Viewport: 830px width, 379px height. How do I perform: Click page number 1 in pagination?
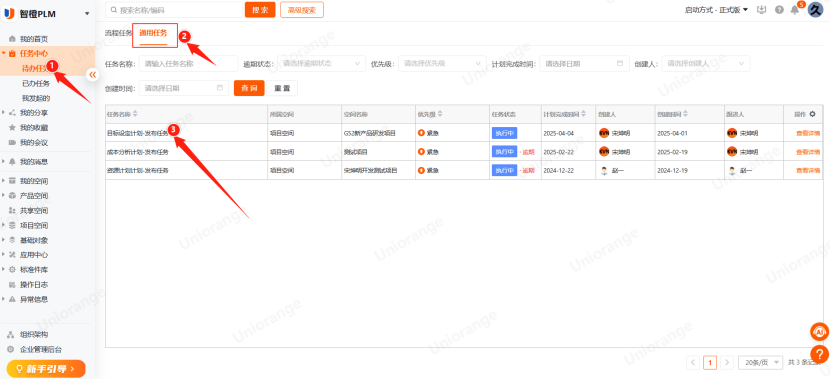[x=710, y=363]
